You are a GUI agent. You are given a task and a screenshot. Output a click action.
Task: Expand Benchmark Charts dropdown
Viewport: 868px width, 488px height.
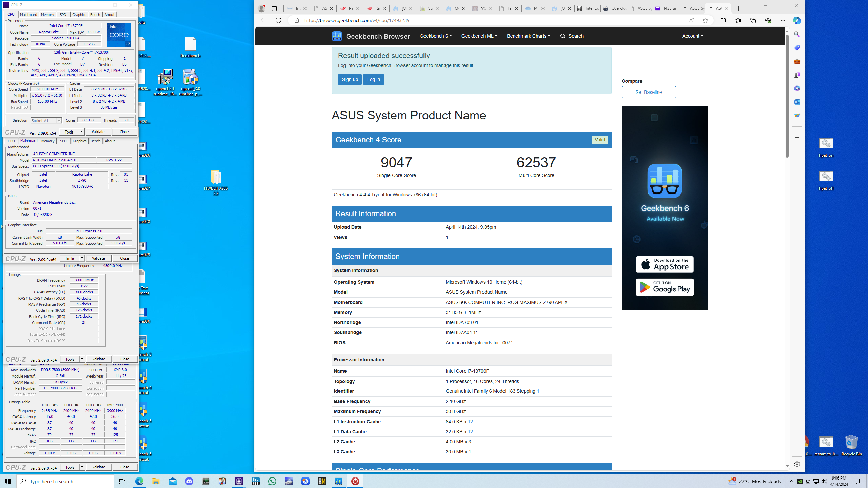[x=528, y=36]
